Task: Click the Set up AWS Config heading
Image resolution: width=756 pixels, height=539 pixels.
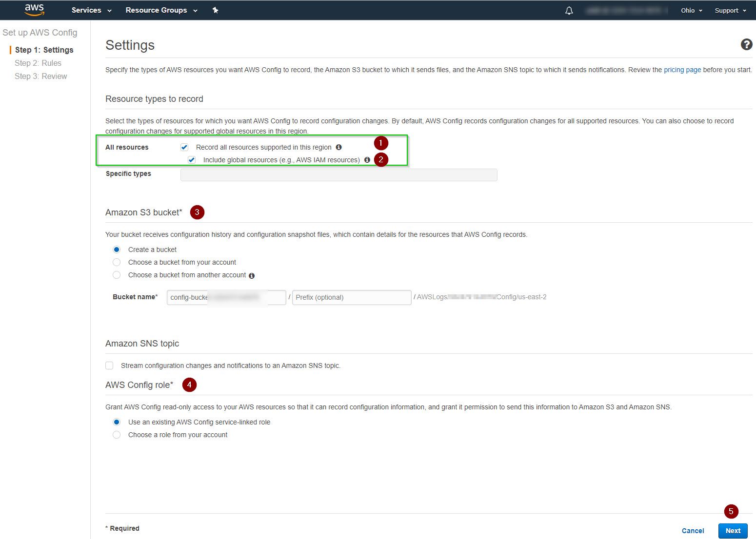Action: pos(40,33)
